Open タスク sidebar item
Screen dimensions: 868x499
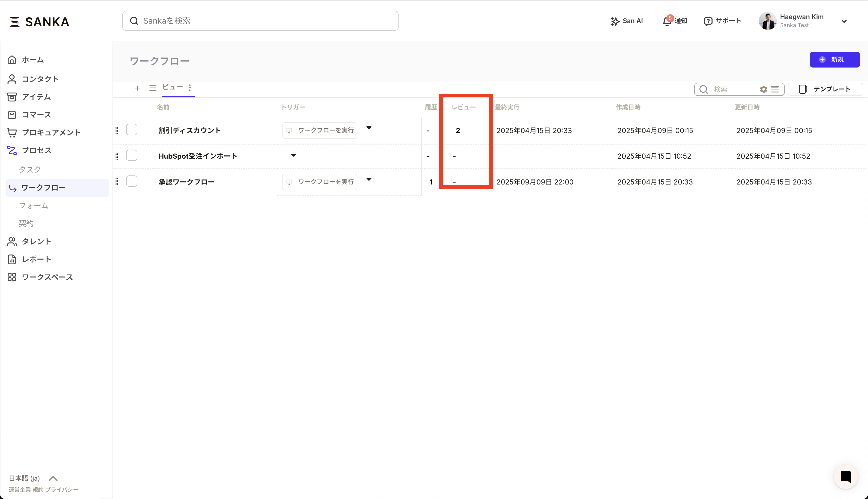pos(30,169)
